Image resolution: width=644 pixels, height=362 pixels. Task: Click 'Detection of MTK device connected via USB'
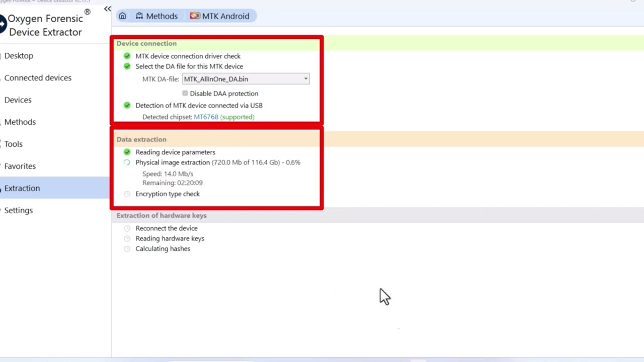point(199,106)
